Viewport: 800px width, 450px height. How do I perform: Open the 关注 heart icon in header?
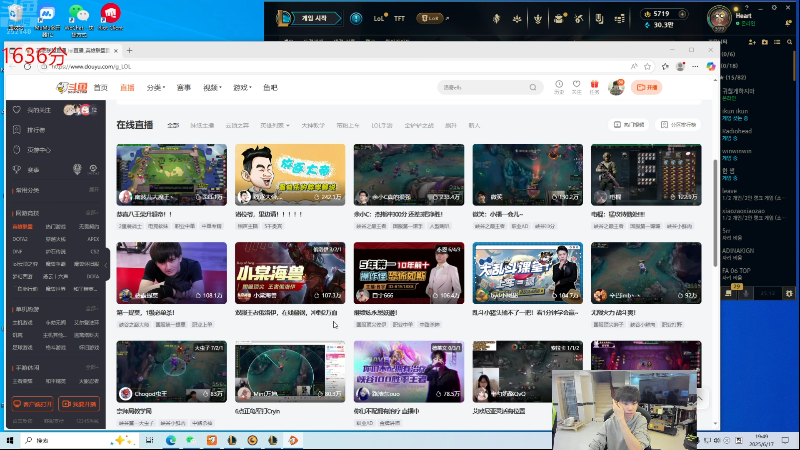[577, 87]
